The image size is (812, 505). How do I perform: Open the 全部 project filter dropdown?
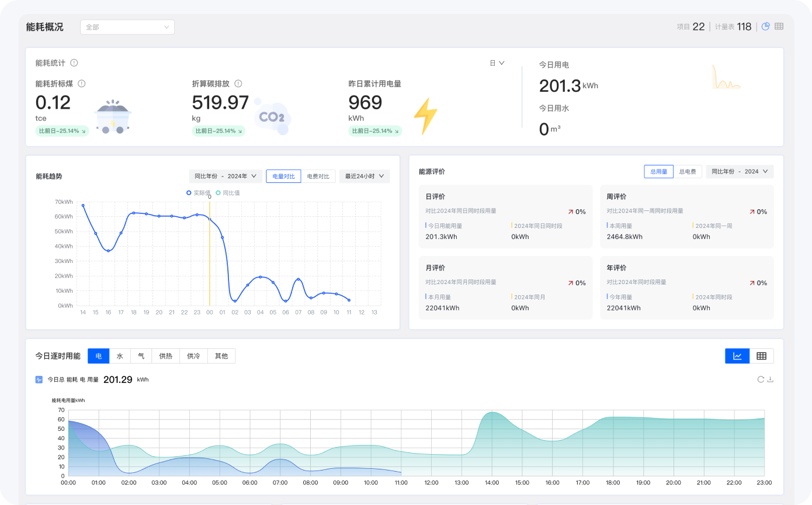tap(127, 27)
